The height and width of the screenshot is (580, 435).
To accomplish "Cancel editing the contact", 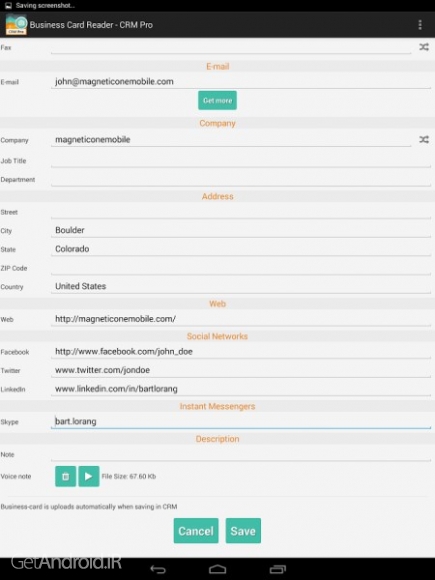I will (196, 531).
